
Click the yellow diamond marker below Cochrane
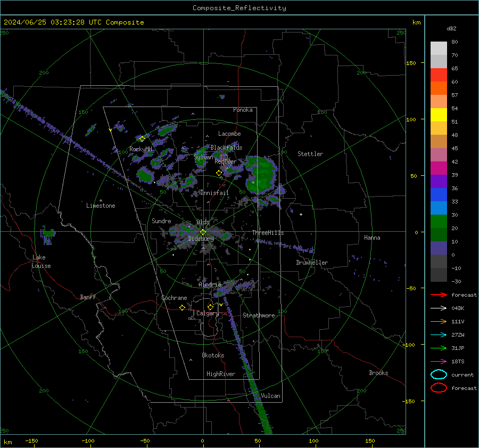[x=183, y=307]
